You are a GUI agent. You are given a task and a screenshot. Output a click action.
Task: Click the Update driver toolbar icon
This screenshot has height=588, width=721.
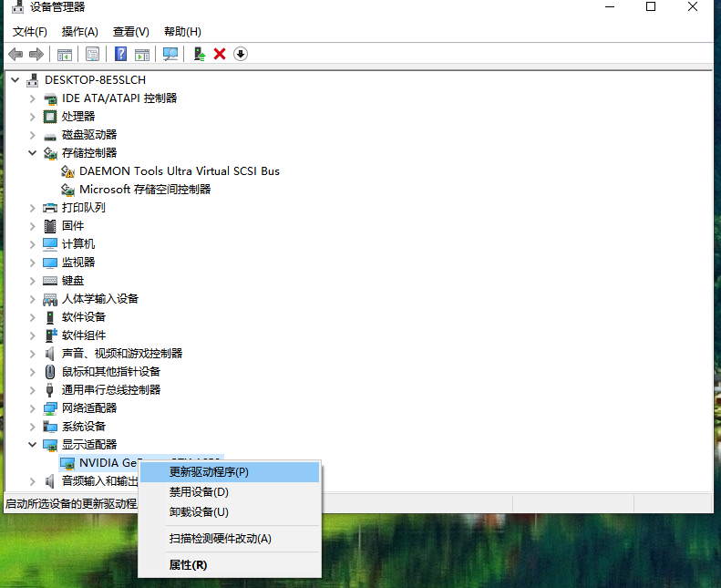click(x=199, y=55)
